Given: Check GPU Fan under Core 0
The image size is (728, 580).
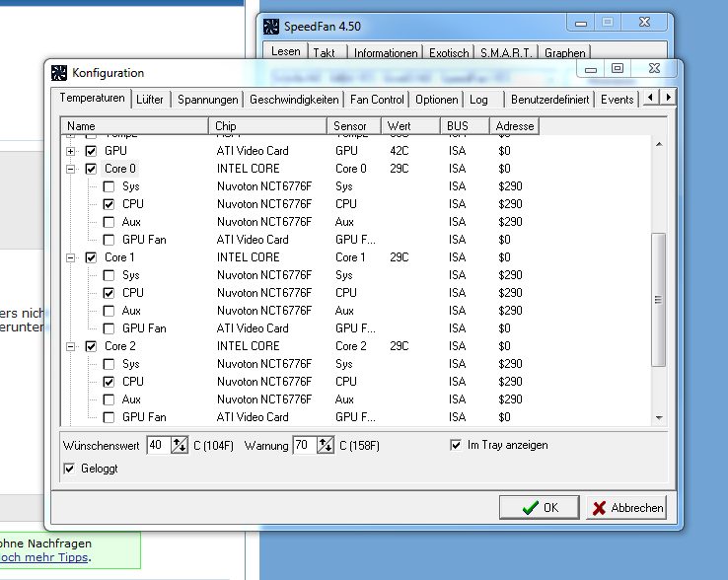Looking at the screenshot, I should coord(109,240).
